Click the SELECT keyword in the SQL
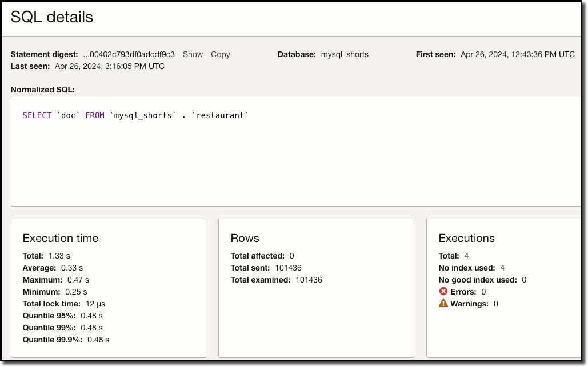 (37, 115)
